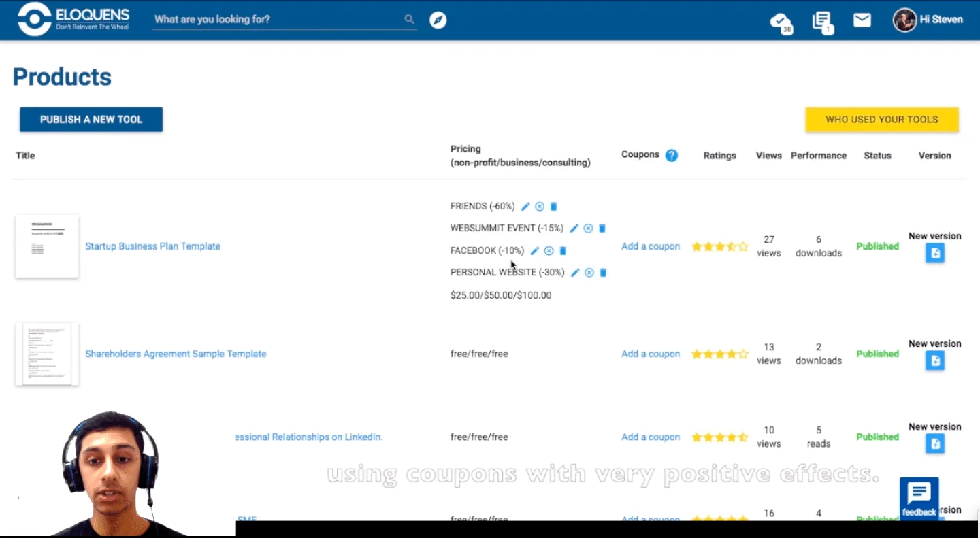Click star rating of Startup Business Plan
This screenshot has height=538, width=980.
click(720, 246)
